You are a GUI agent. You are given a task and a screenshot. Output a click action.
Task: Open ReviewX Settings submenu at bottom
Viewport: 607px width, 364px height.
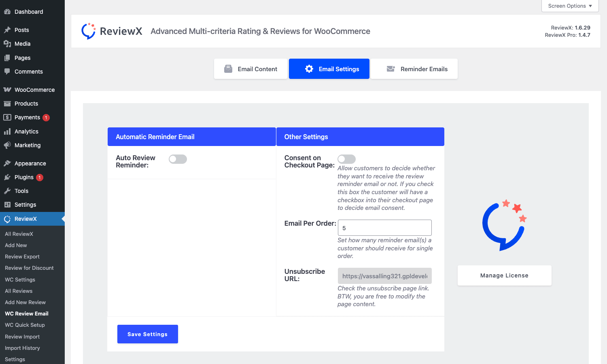pos(15,359)
